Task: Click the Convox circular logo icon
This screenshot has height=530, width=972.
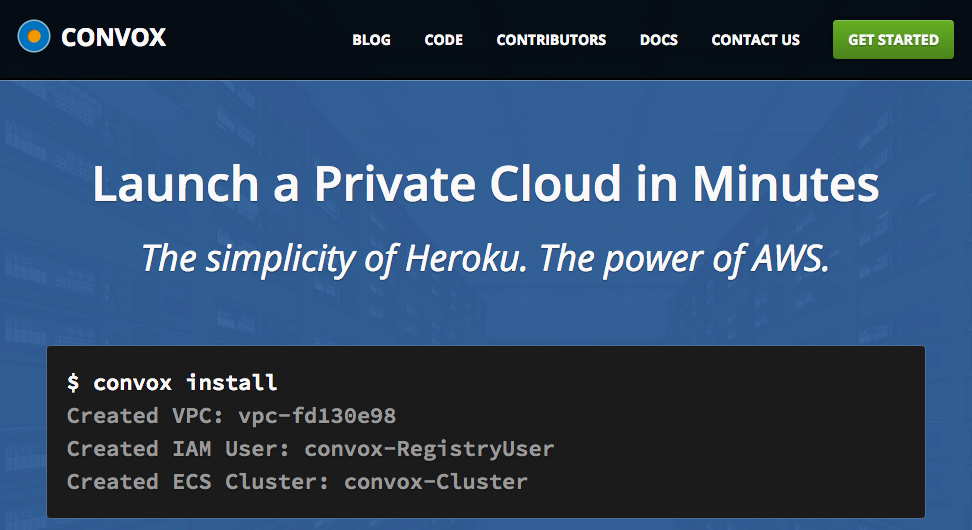Action: 34,36
